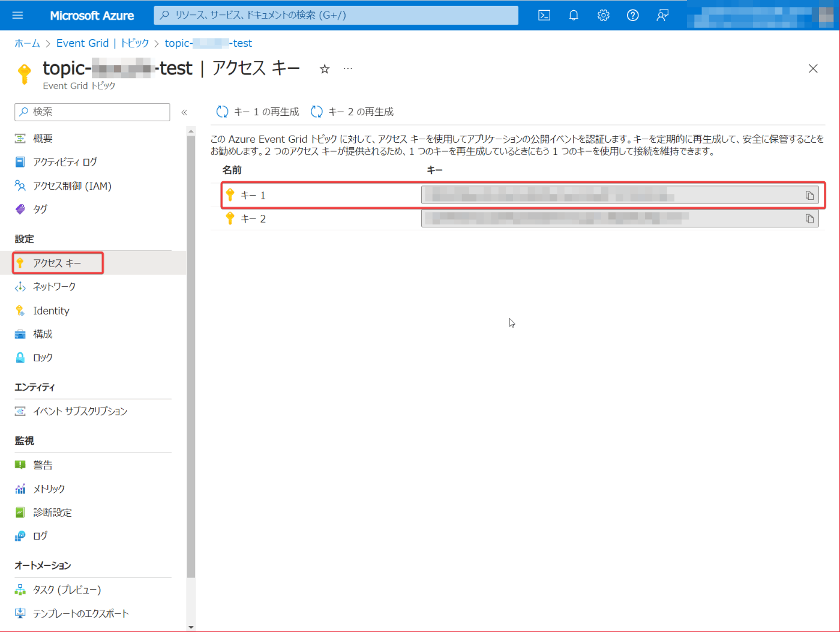Click the left menu scrollbar thumb

191,357
